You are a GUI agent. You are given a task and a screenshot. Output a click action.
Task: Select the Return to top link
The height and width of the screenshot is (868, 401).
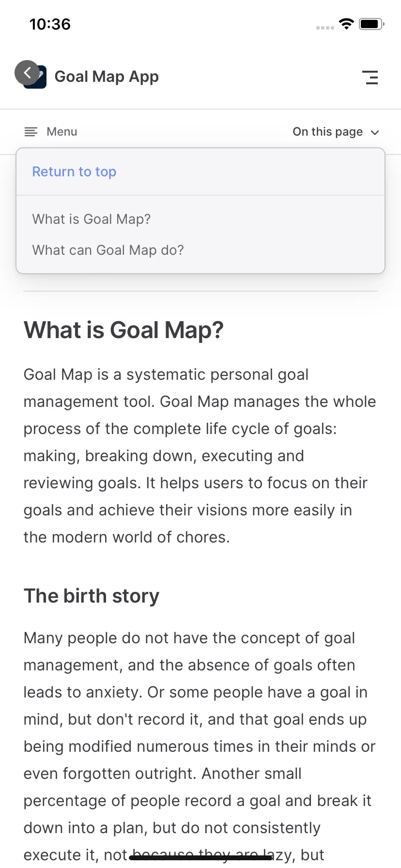[x=74, y=171]
